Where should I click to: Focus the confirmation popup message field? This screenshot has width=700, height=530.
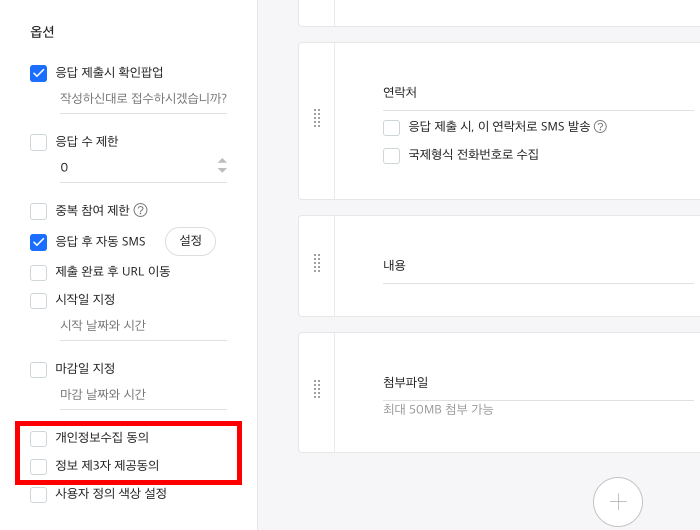143,99
